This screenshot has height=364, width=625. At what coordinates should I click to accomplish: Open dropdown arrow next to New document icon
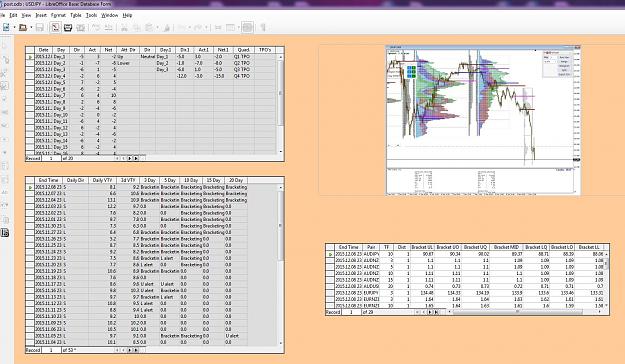coord(14,28)
